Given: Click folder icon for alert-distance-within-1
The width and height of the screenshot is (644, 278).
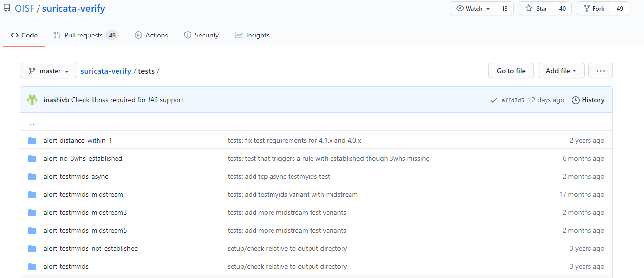Looking at the screenshot, I should (x=32, y=140).
